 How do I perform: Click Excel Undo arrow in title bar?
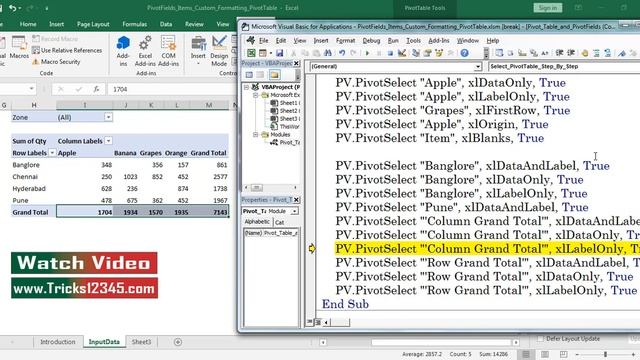(13, 8)
